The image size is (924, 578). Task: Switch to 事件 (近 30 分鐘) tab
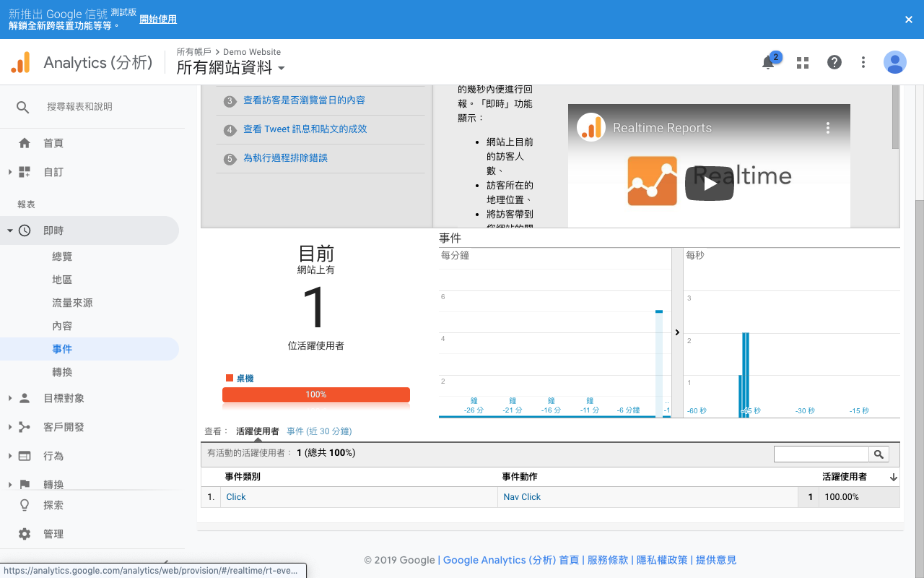[319, 431]
